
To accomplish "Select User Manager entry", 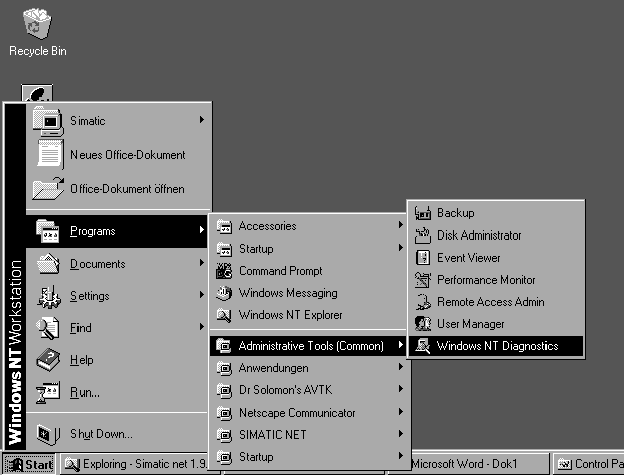I will (496, 324).
